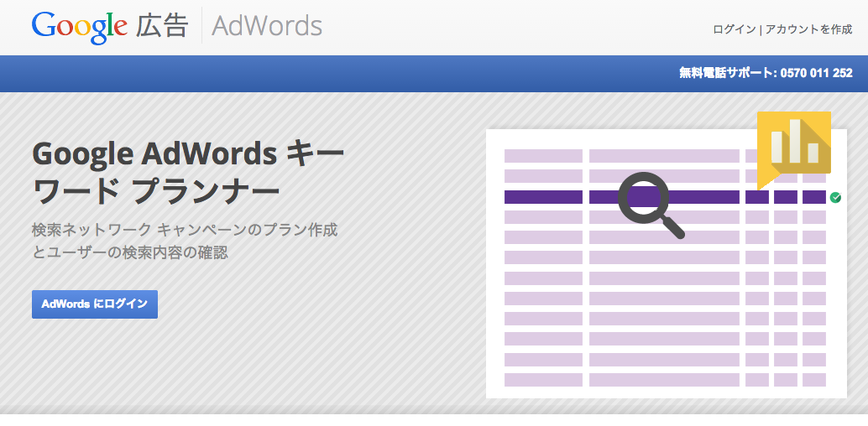Click the yellow bar chart icon
This screenshot has width=868, height=426.
(x=794, y=150)
